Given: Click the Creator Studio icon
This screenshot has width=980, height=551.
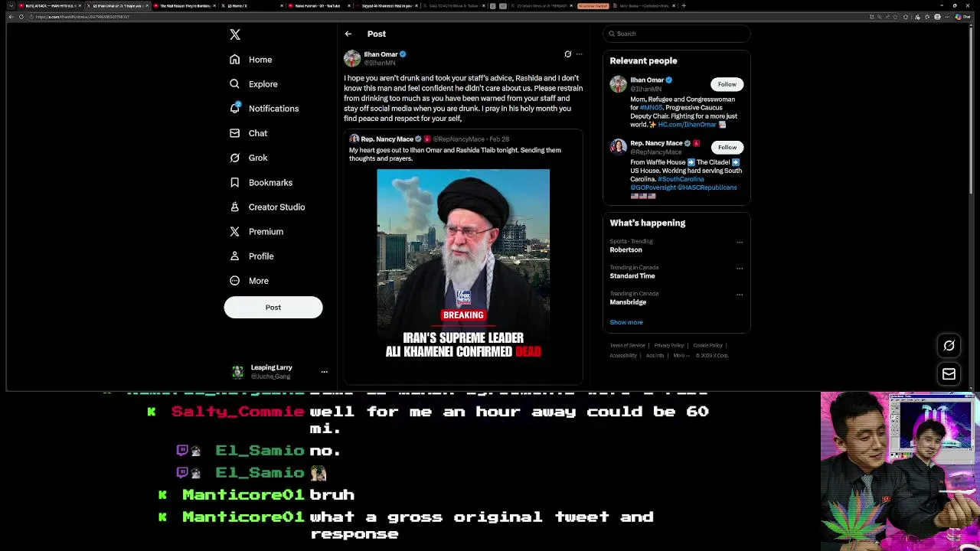Looking at the screenshot, I should (x=234, y=207).
